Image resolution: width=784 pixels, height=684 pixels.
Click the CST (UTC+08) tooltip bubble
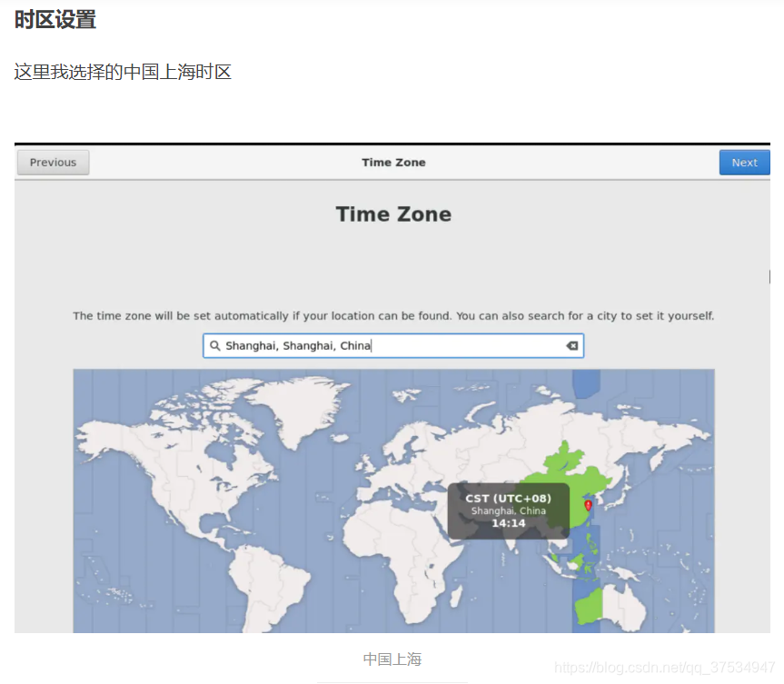coord(508,511)
